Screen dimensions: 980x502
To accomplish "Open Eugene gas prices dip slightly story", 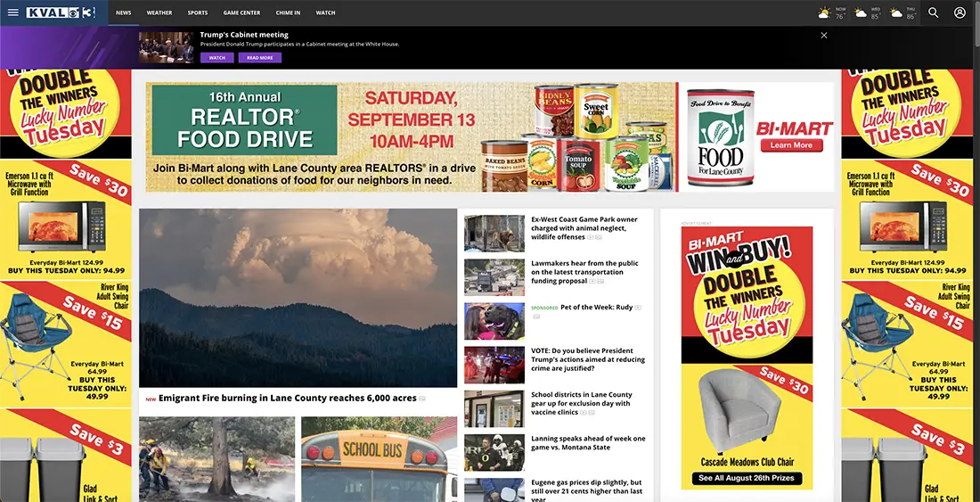I will tap(587, 490).
